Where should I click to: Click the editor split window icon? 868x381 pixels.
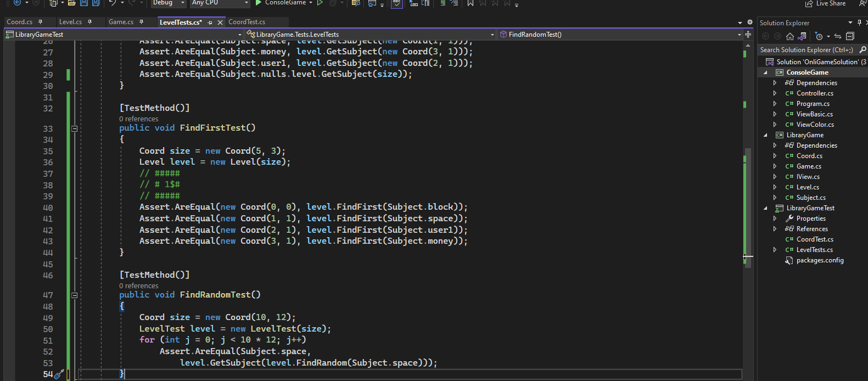point(748,35)
